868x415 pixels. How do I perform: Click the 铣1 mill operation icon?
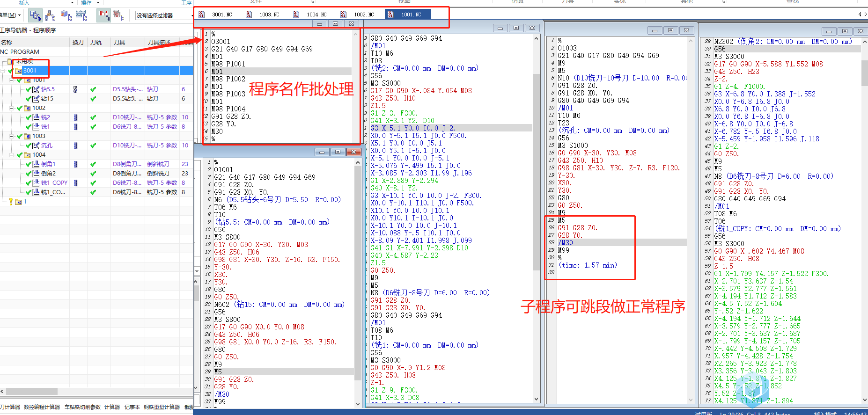tap(36, 127)
